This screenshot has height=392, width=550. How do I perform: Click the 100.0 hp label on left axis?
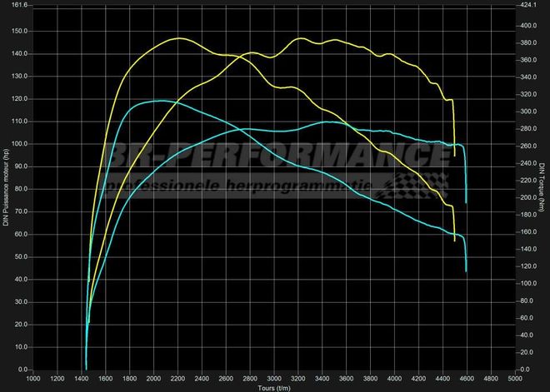tap(19, 143)
